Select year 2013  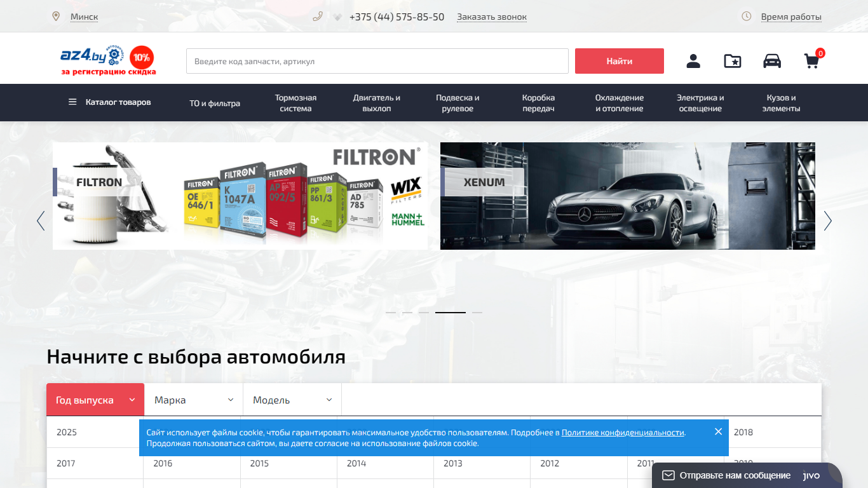tap(482, 463)
